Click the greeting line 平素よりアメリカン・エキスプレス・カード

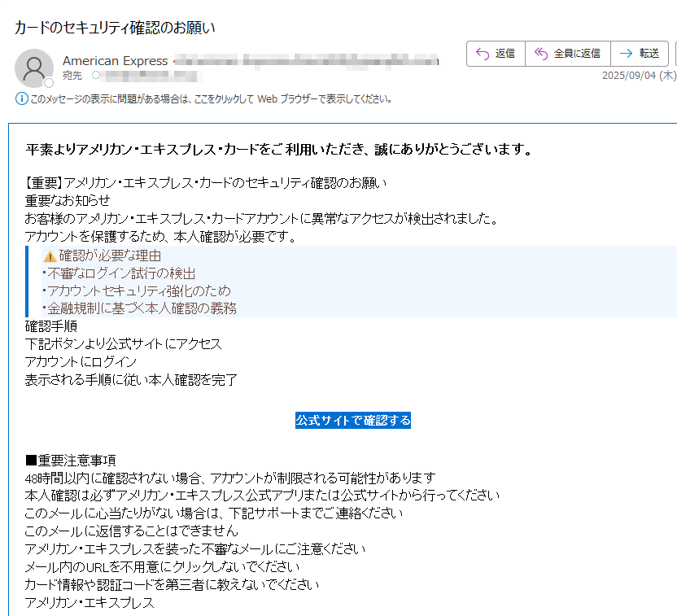click(279, 150)
